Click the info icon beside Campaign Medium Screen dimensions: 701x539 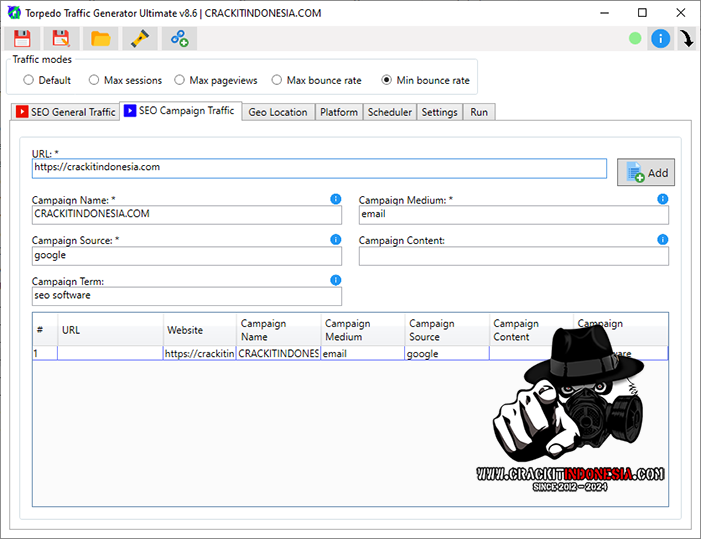[662, 199]
